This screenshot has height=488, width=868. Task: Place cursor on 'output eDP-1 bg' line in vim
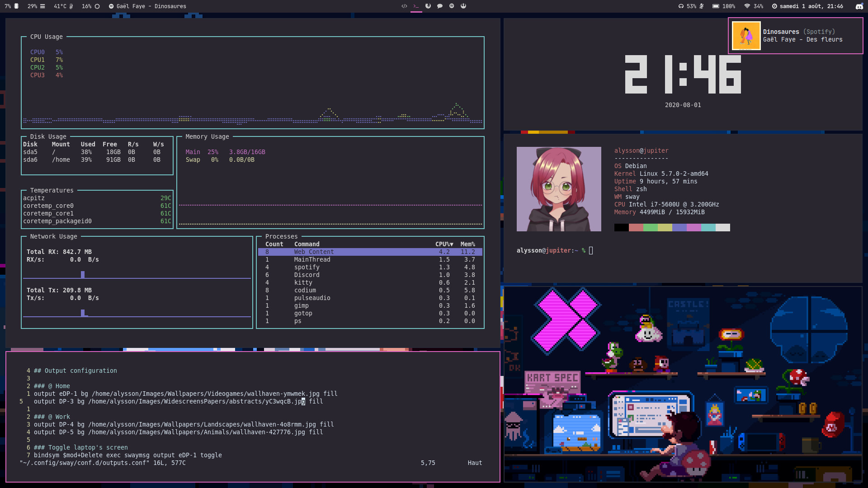(186, 394)
